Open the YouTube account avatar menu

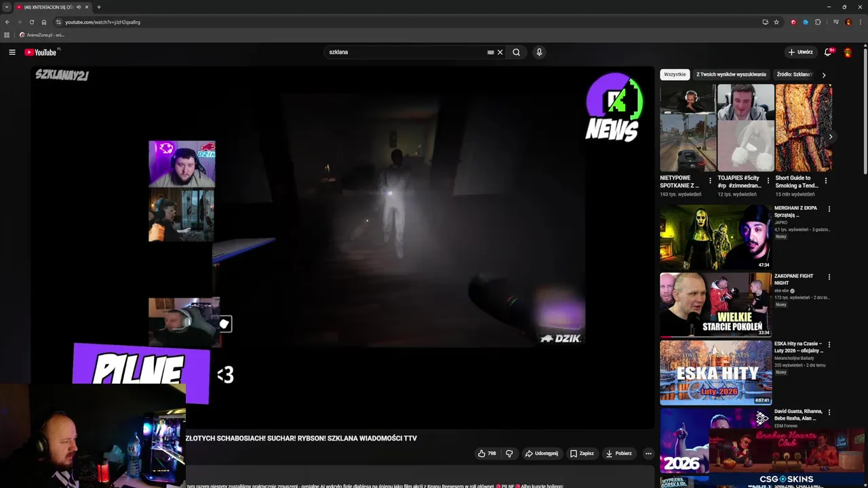pos(848,52)
